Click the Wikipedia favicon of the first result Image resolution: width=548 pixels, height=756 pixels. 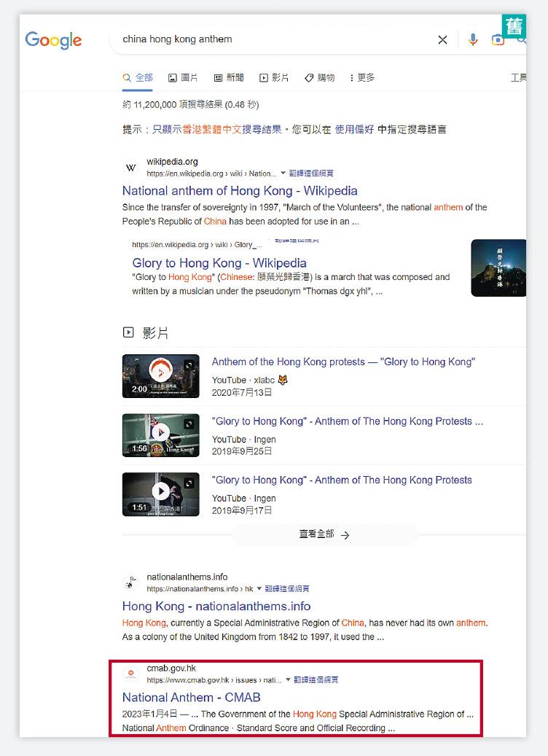pos(130,168)
